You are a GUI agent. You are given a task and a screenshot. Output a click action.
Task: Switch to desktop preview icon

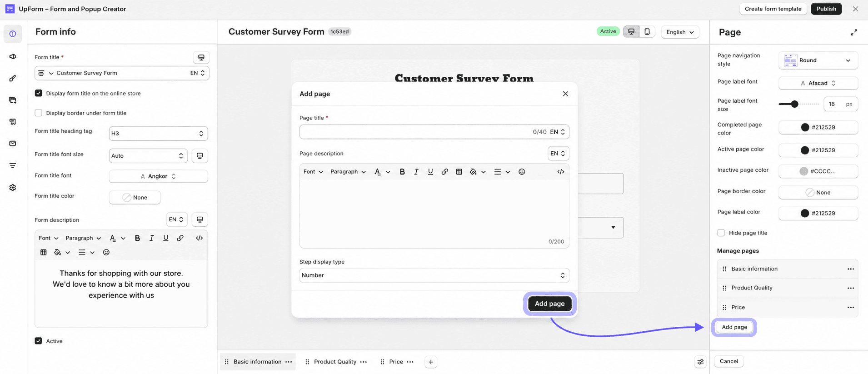[631, 31]
